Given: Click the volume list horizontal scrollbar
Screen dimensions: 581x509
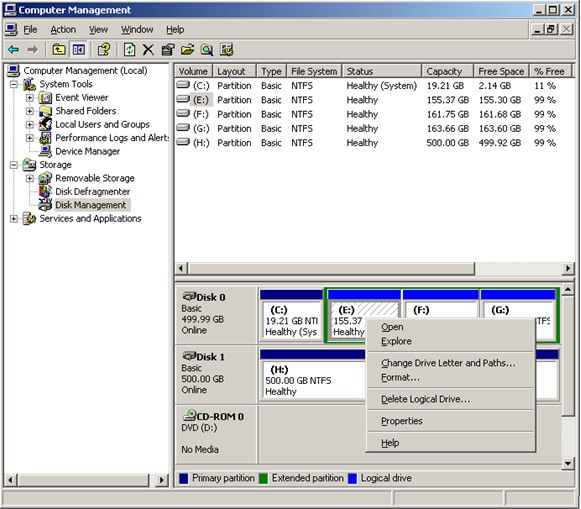Looking at the screenshot, I should 374,268.
